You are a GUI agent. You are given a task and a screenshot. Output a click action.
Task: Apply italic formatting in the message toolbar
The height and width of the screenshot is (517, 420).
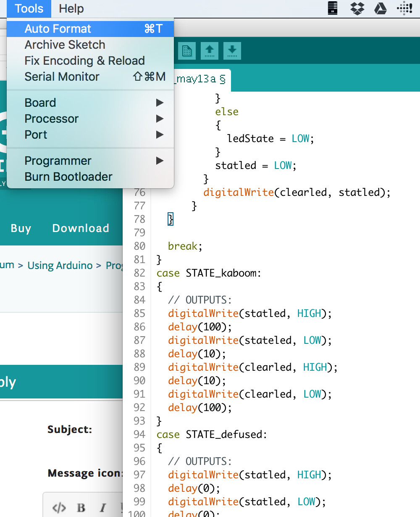coord(102,507)
